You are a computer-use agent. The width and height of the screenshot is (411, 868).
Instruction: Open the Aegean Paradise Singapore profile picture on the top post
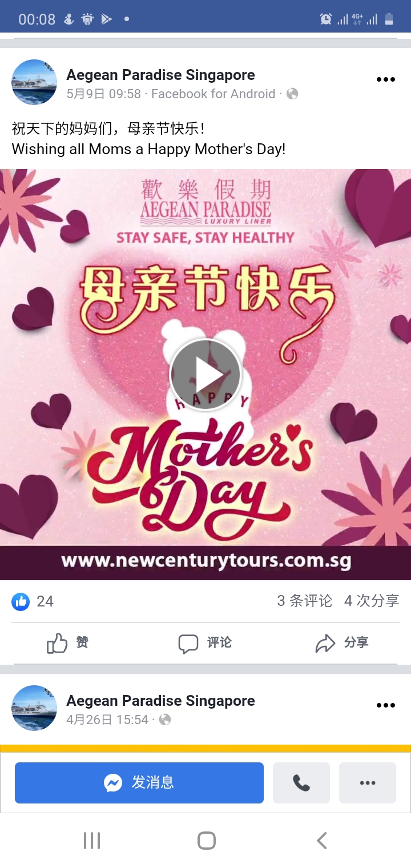(x=34, y=82)
